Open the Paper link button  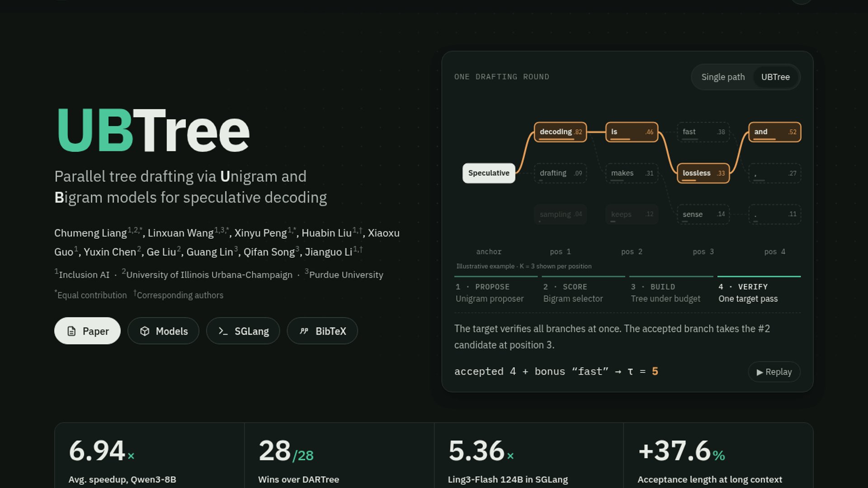click(87, 331)
